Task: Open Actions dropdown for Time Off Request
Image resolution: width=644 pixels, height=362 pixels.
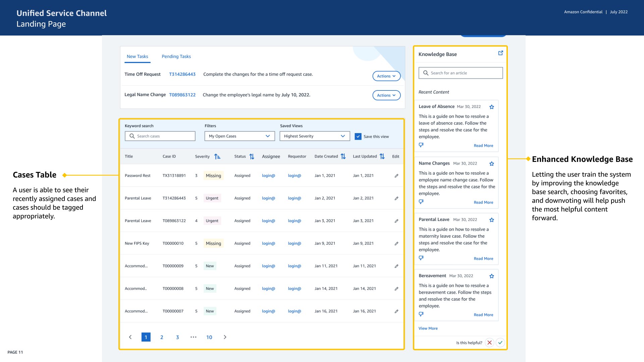Action: (x=386, y=76)
